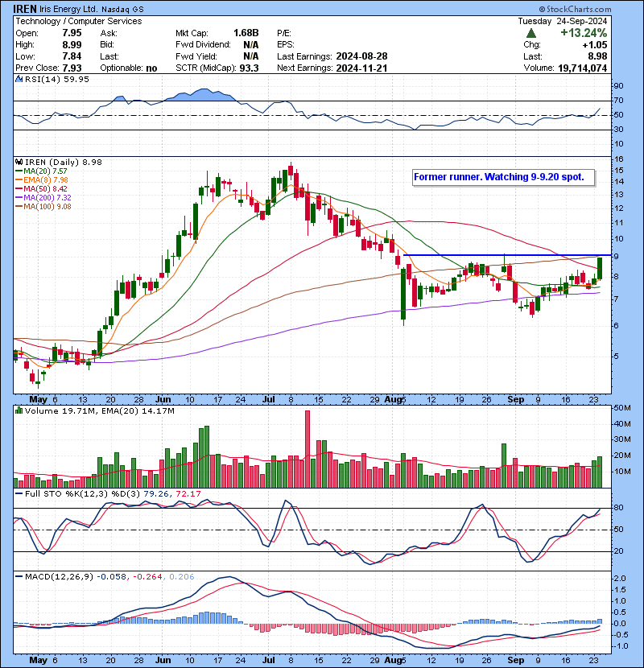Screen dimensions: 644x668
Task: Click the 50M label on volume axis
Action: click(621, 408)
